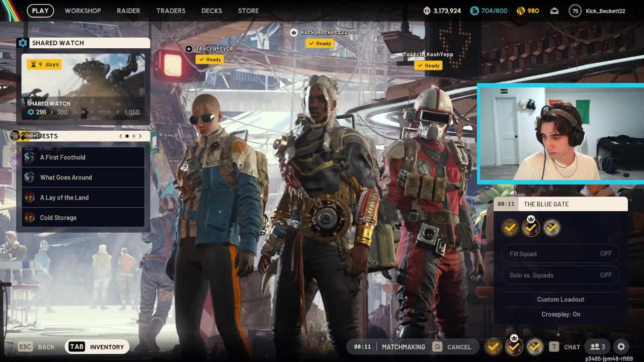Click the plus icon beside TheCraftyCW

pos(189,49)
